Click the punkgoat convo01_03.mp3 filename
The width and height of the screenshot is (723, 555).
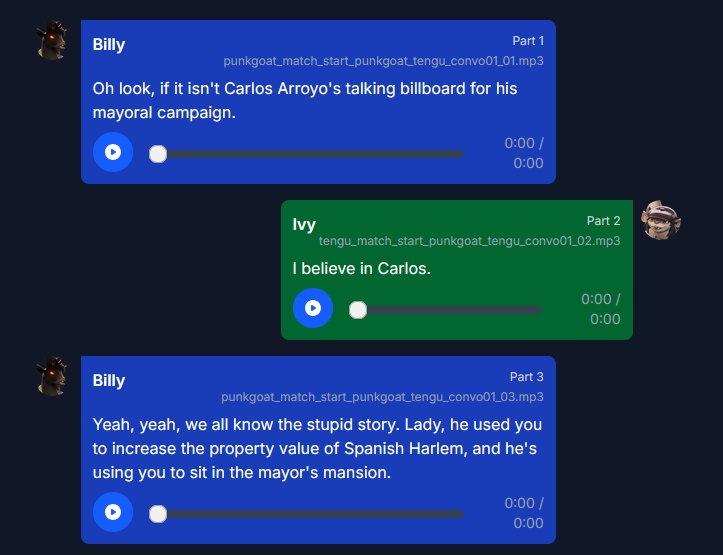click(x=382, y=397)
